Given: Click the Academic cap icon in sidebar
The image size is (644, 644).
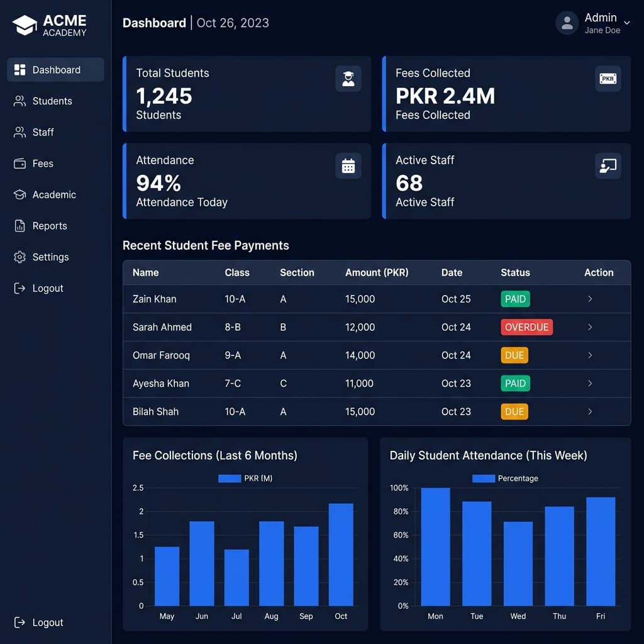Looking at the screenshot, I should coord(19,195).
